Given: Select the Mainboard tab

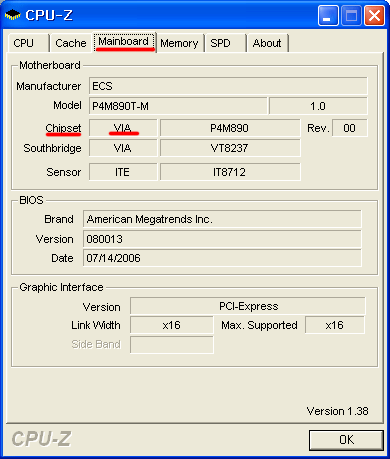Looking at the screenshot, I should pyautogui.click(x=124, y=42).
